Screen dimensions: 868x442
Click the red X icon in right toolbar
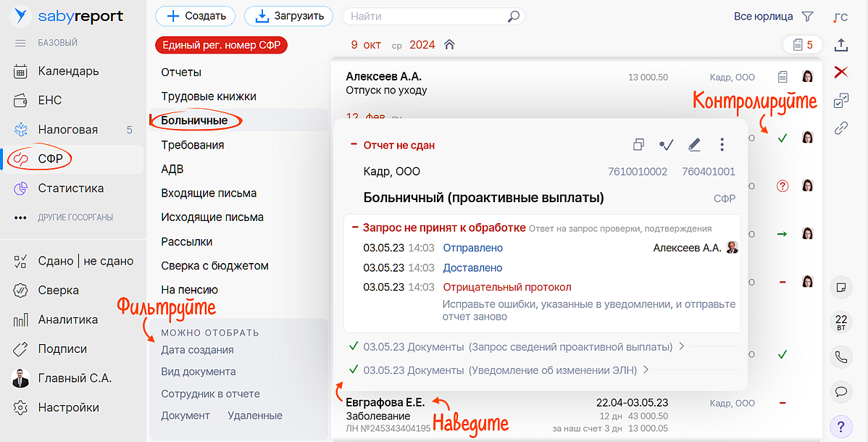click(x=840, y=72)
